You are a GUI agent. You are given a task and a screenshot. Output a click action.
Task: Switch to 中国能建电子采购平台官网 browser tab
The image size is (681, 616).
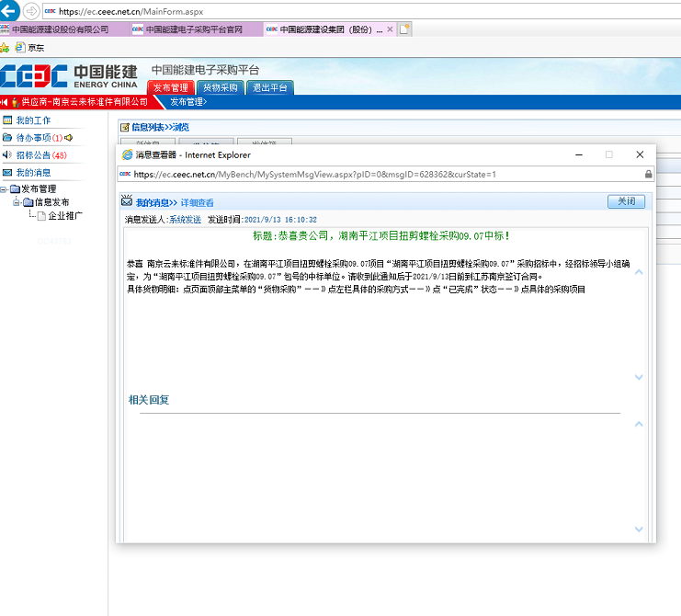(x=194, y=29)
